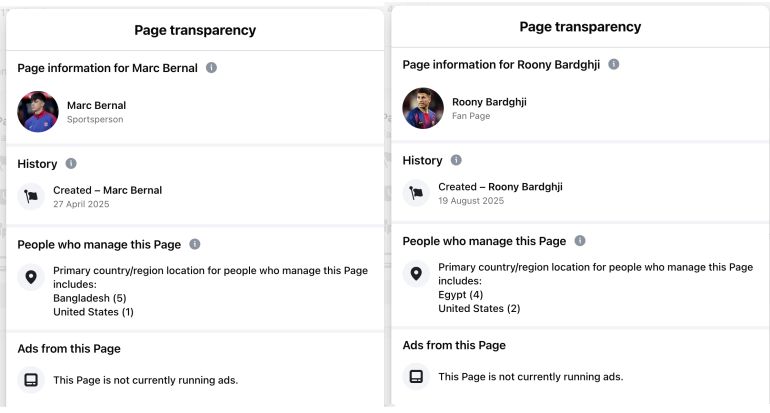Click location pin icon near Egypt (4)
The image size is (770, 413).
(x=416, y=274)
